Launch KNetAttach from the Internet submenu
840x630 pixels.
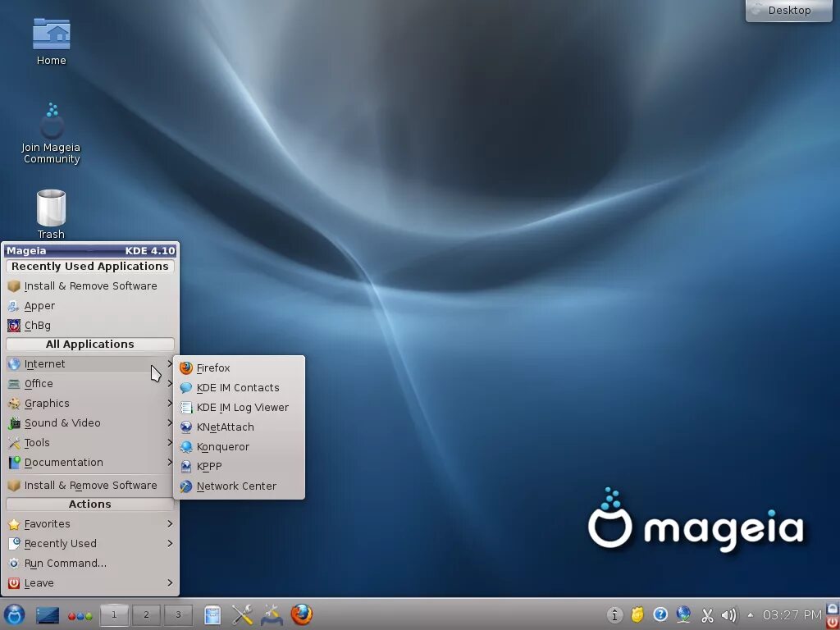[239, 427]
